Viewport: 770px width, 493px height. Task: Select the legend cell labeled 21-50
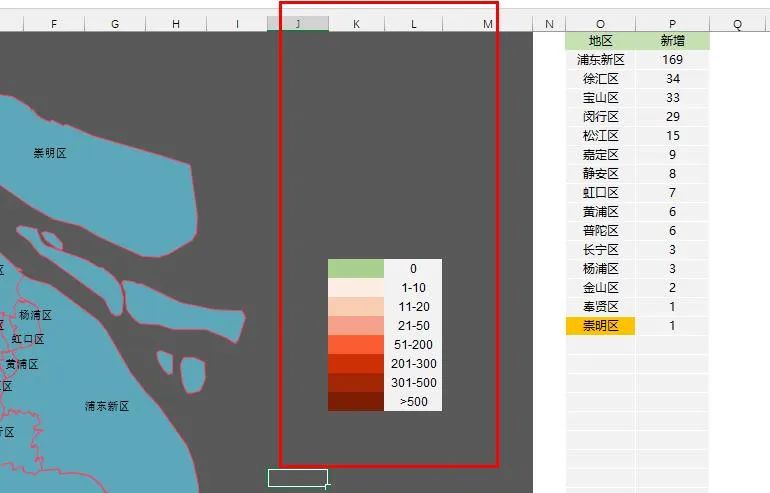(x=413, y=326)
